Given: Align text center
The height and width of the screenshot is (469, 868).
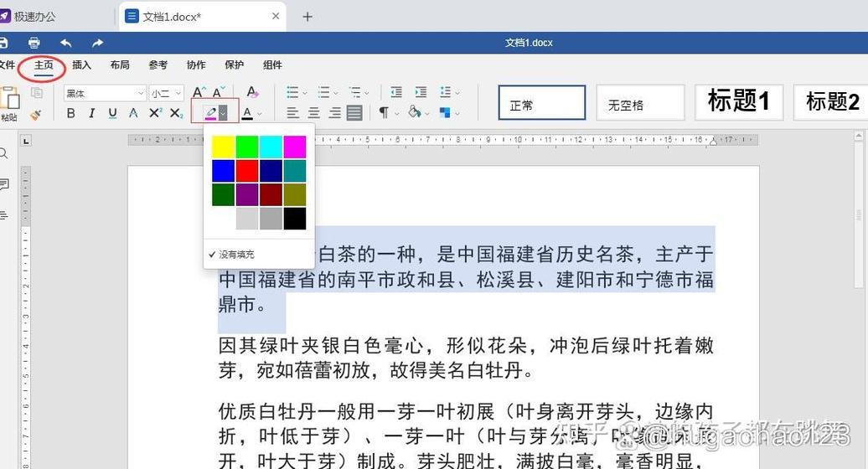Looking at the screenshot, I should [314, 113].
